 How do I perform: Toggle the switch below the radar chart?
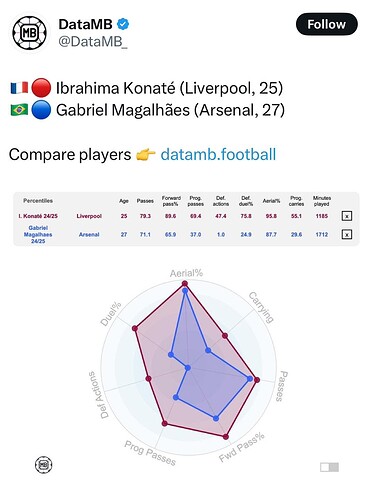[x=329, y=467]
